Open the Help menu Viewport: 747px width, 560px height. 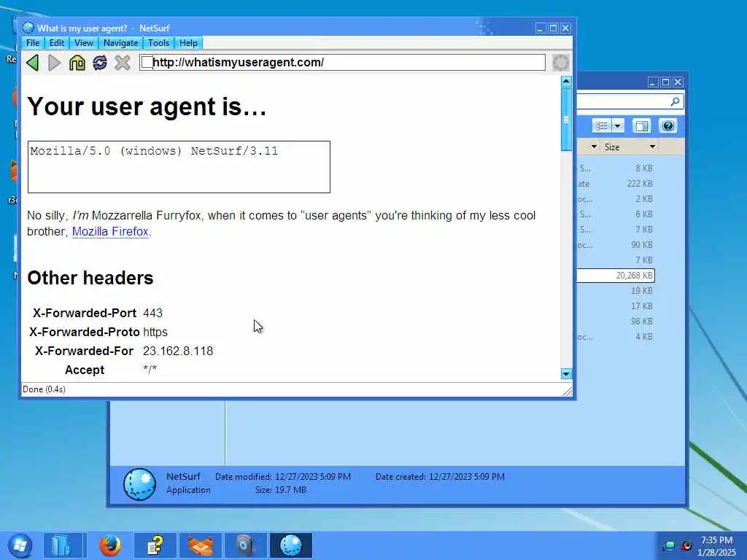189,43
